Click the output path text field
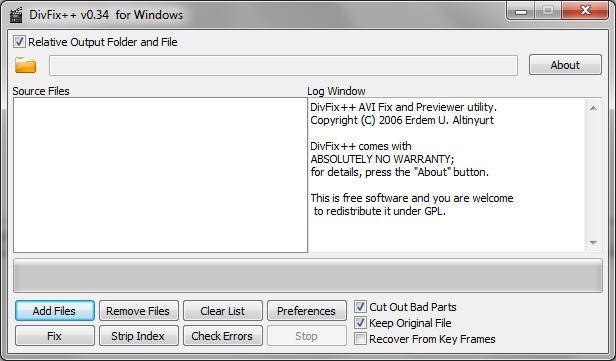Screen dimensions: 616x361 [x=283, y=65]
